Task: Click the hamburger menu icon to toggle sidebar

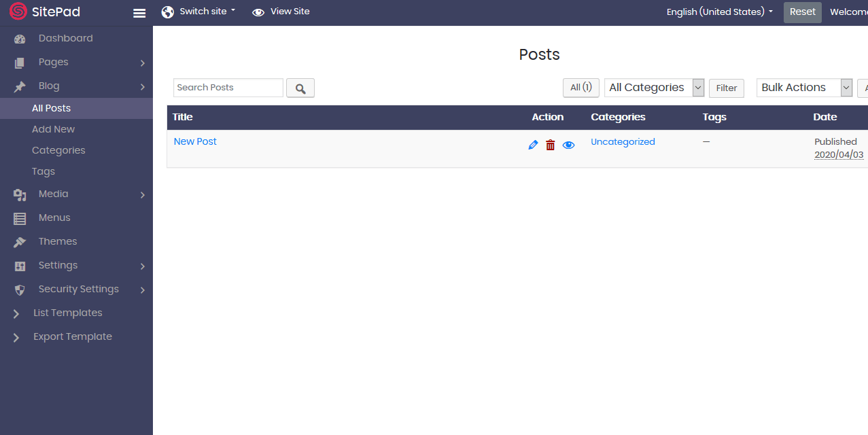Action: [x=139, y=13]
